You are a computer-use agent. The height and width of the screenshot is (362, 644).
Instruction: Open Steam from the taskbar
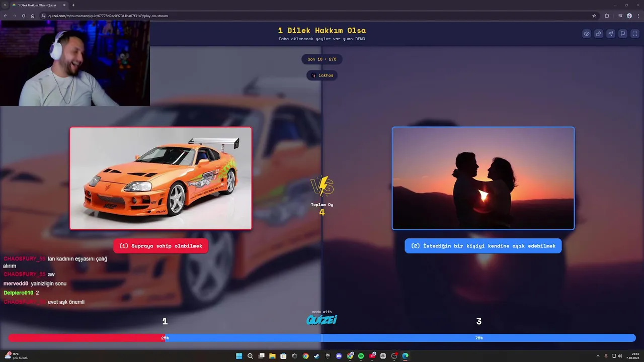pyautogui.click(x=316, y=356)
